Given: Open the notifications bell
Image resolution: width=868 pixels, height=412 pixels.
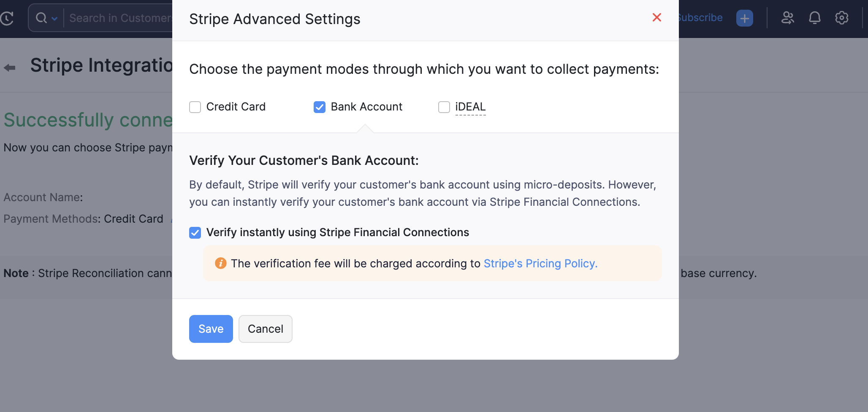Looking at the screenshot, I should pos(814,18).
